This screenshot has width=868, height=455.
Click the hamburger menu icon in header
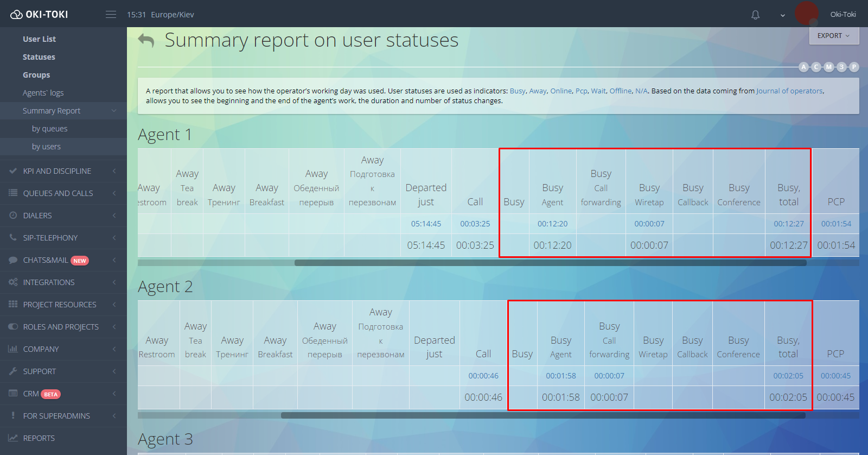(x=111, y=15)
